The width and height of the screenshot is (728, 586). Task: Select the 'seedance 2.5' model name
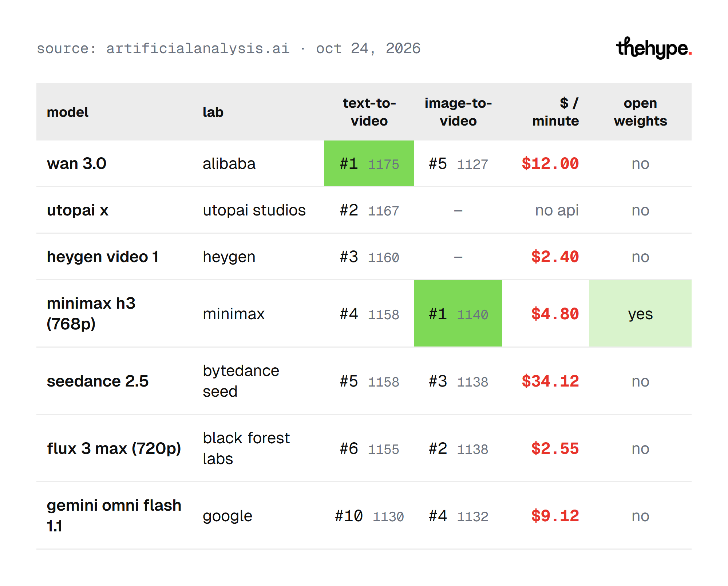98,381
